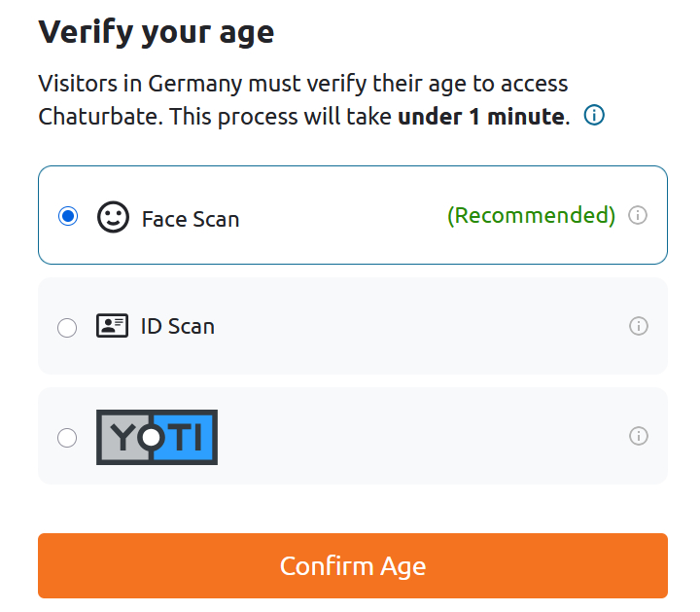This screenshot has width=700, height=612.
Task: Click the smiley face icon for Face Scan
Action: click(113, 217)
